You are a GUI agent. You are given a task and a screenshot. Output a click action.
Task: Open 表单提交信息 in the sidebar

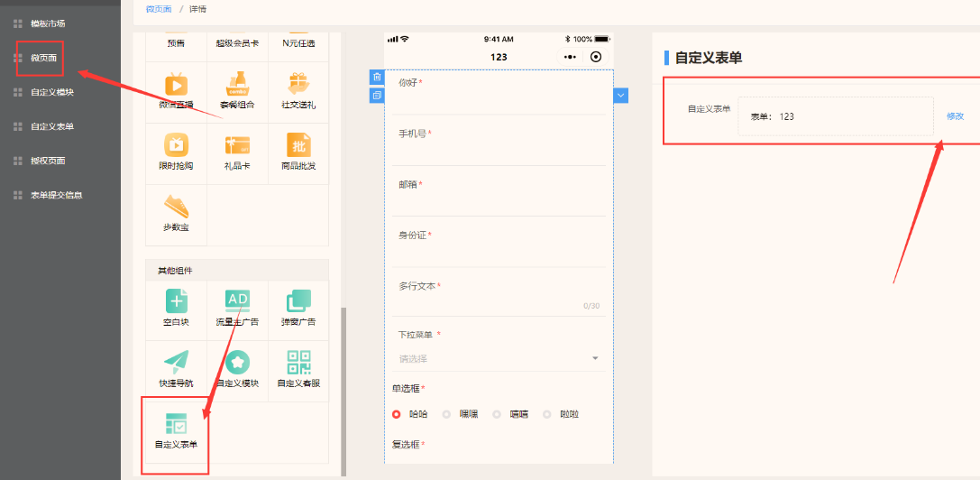(57, 195)
